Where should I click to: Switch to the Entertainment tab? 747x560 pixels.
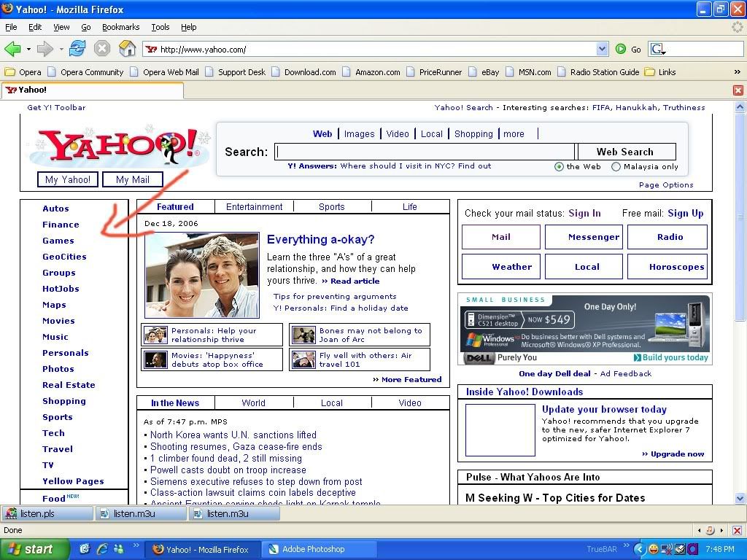click(x=254, y=206)
